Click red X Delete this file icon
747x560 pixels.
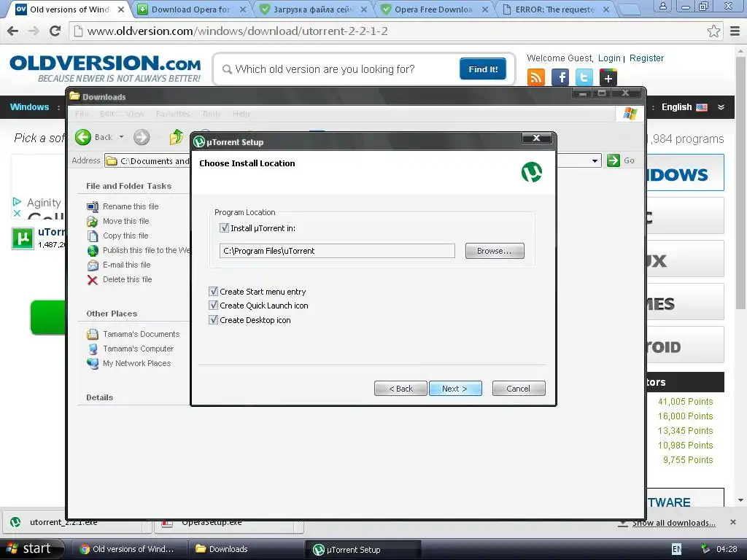tap(93, 280)
